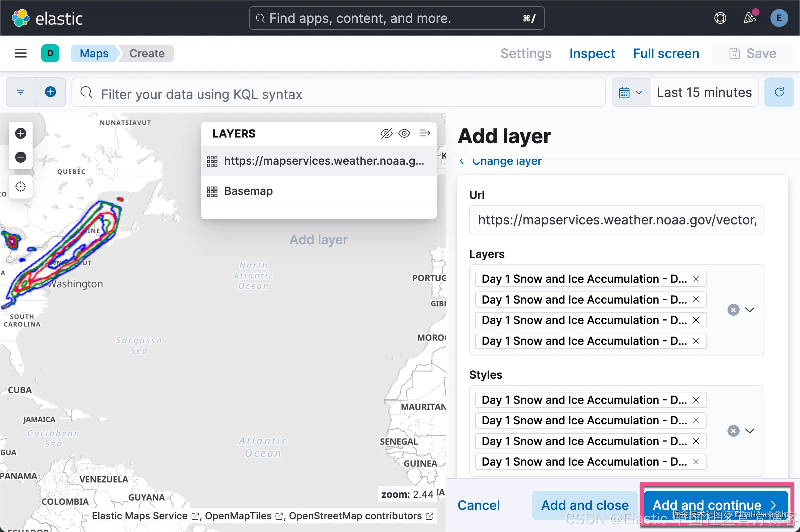The height and width of the screenshot is (532, 800).
Task: Click the refresh query button
Action: pyautogui.click(x=779, y=92)
